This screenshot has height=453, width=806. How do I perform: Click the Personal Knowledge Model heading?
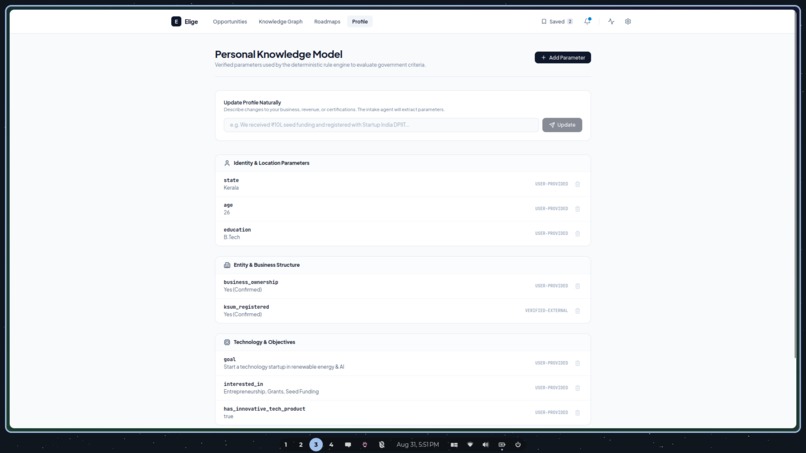(279, 54)
